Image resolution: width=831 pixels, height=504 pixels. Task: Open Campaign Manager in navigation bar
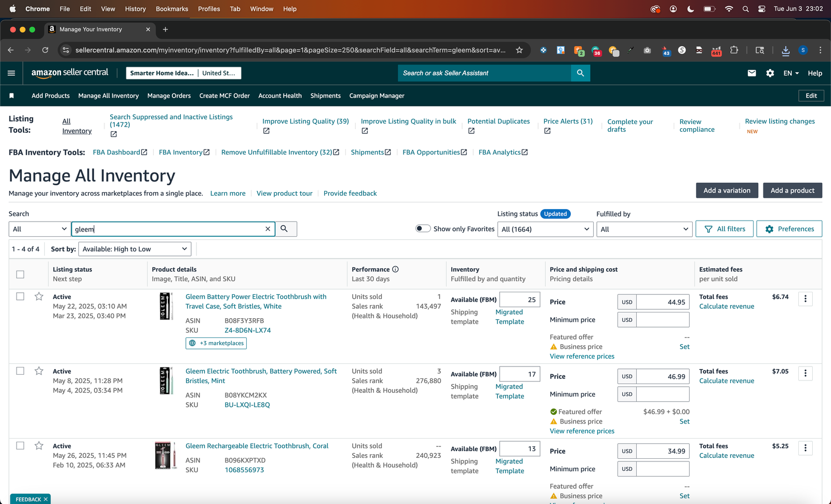coord(377,96)
